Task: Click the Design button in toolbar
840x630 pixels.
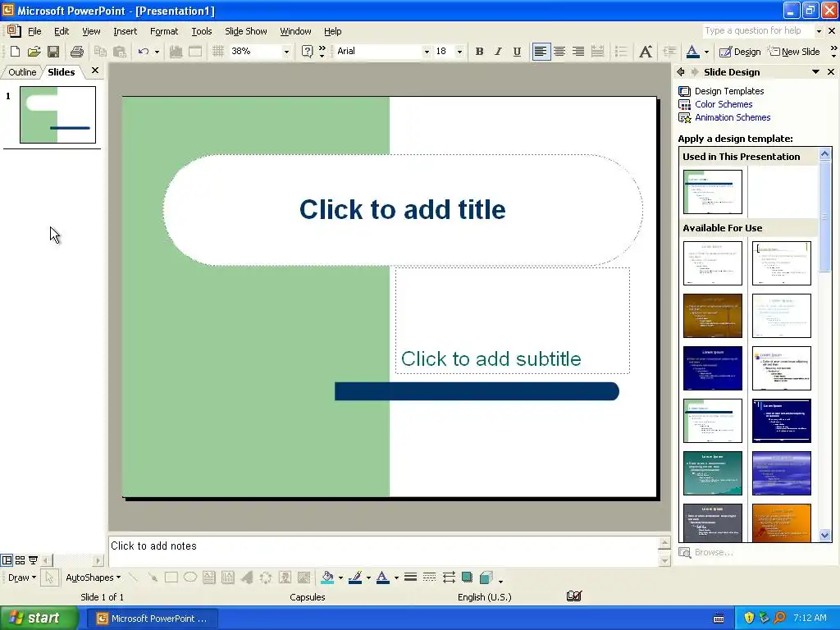Action: pyautogui.click(x=740, y=52)
